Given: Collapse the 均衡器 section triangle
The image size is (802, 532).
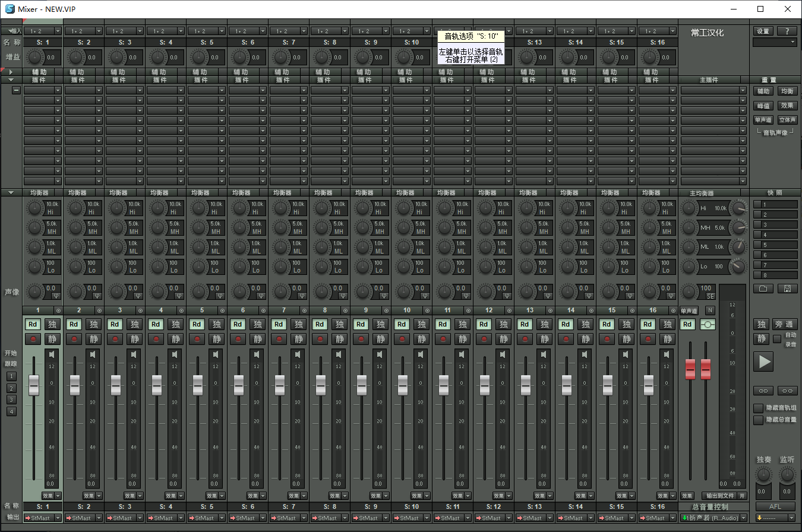Looking at the screenshot, I should (x=11, y=192).
